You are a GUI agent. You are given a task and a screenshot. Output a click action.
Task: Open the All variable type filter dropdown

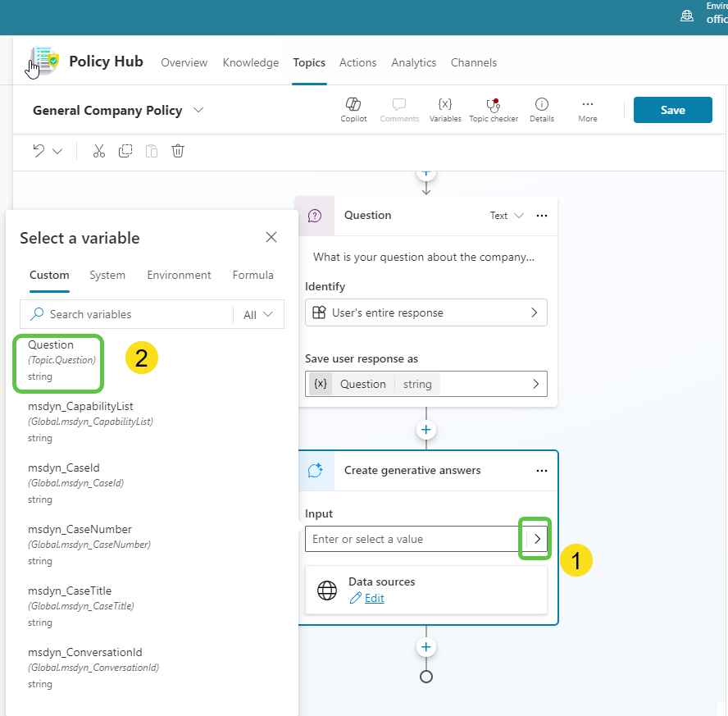258,314
